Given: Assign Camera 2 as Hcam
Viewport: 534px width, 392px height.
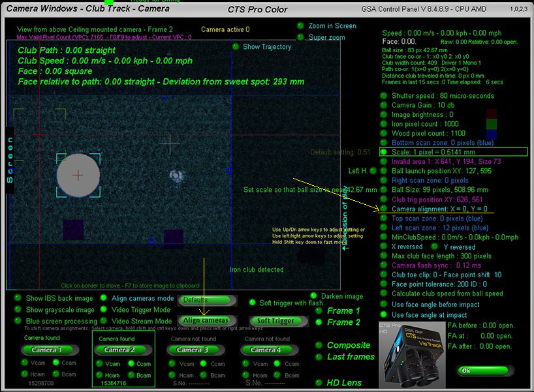Looking at the screenshot, I should 99,375.
